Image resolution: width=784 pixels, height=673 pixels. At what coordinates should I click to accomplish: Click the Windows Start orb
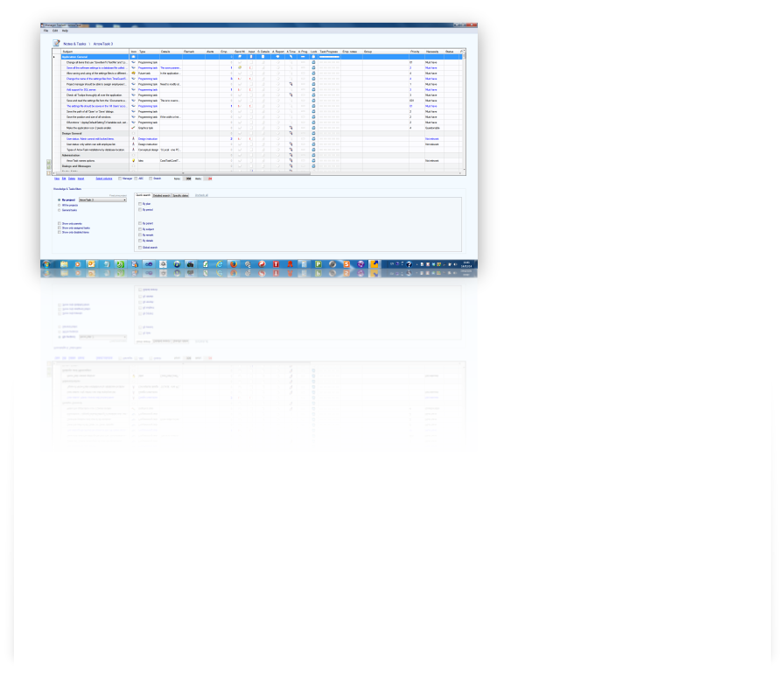pos(46,263)
